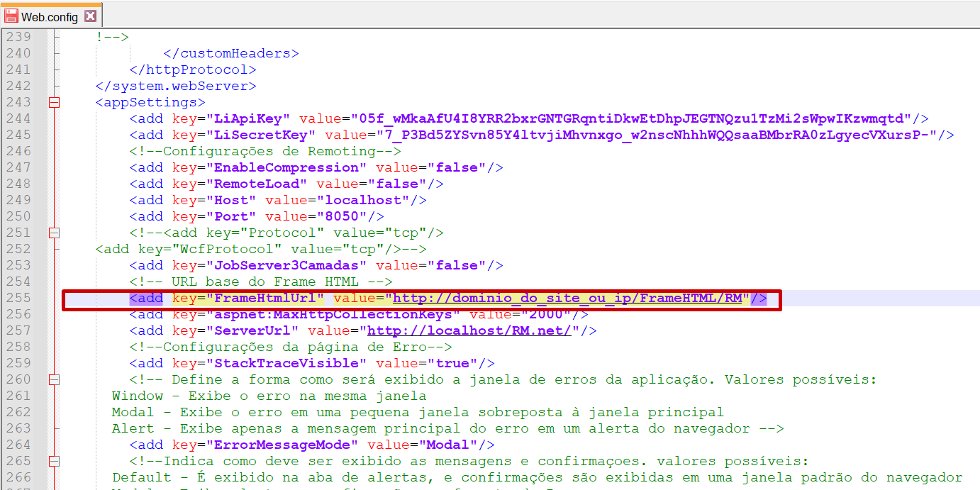Collapse the comment fold marker at line 265

point(54,461)
